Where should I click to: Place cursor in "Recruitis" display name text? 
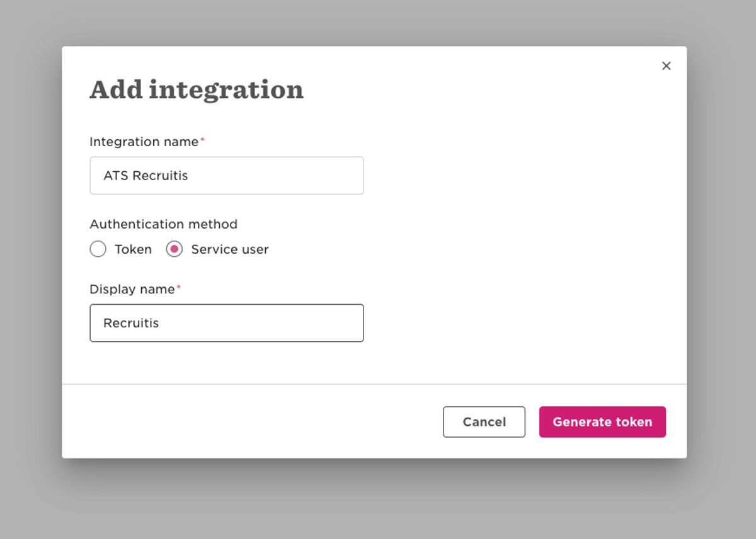(x=131, y=323)
